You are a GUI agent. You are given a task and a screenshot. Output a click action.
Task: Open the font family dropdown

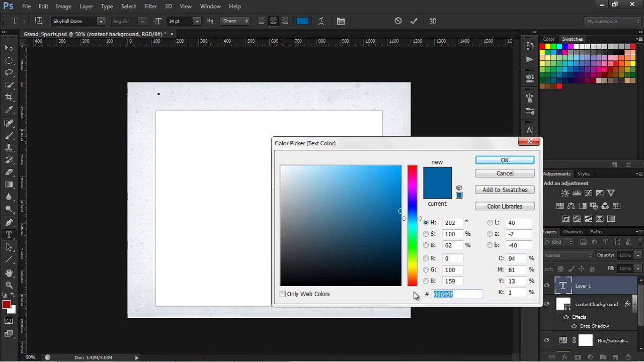pos(101,21)
